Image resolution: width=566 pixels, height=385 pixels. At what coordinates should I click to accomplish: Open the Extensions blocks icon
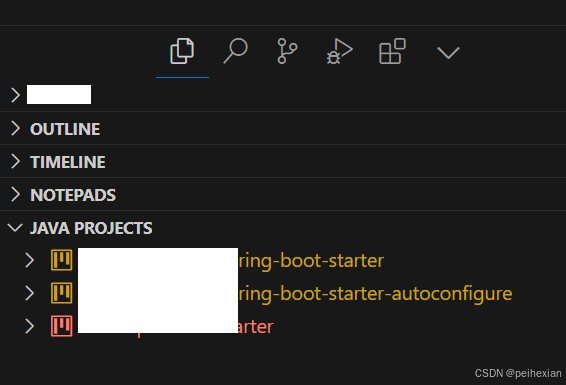point(392,51)
